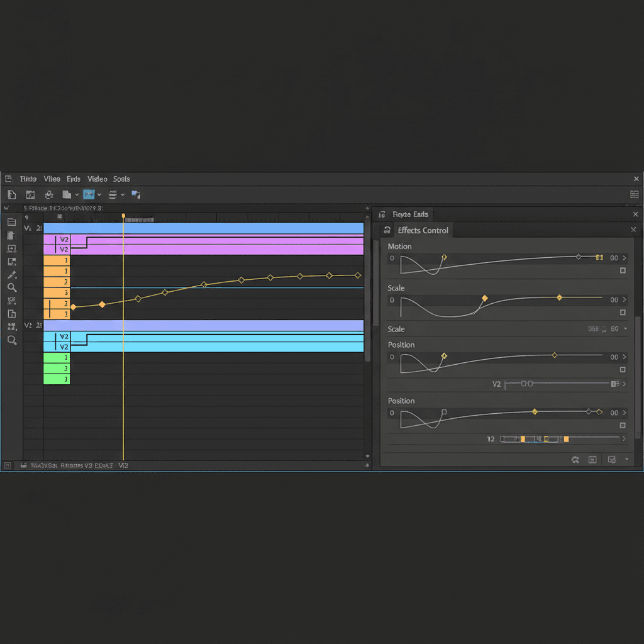Select the blue highlighted toolbar tool
The width and height of the screenshot is (644, 644).
[x=89, y=195]
